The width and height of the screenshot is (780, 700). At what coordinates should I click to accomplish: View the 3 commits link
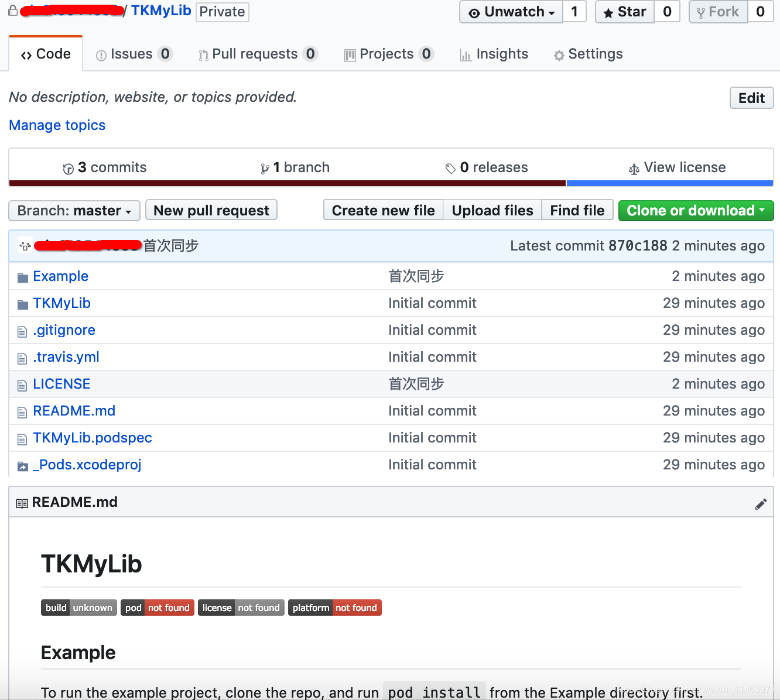(105, 167)
